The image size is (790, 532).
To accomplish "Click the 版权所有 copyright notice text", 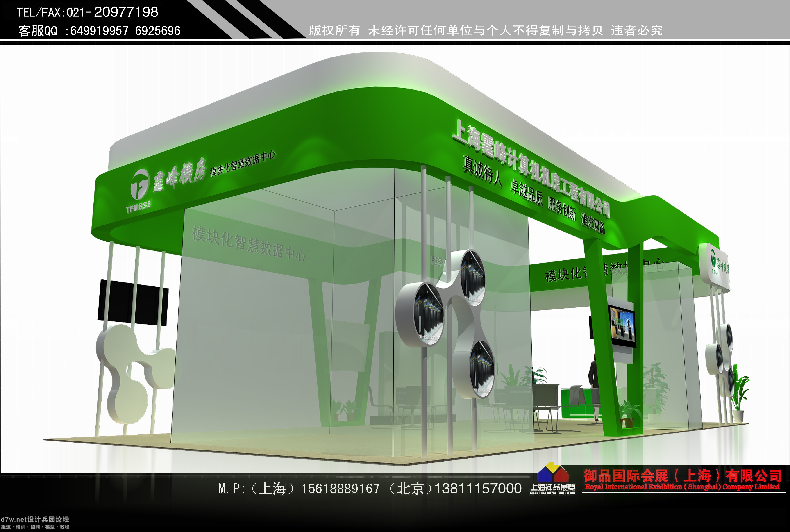I will 485,31.
